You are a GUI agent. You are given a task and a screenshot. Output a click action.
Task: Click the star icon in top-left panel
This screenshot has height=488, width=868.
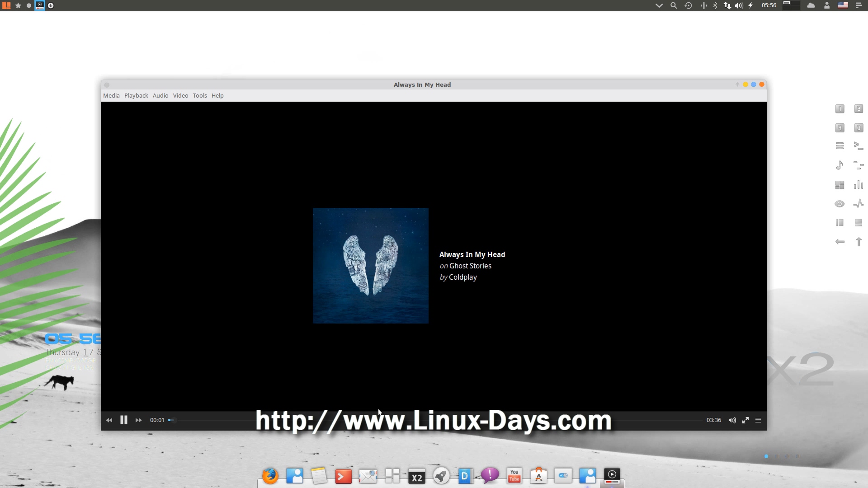tap(18, 5)
